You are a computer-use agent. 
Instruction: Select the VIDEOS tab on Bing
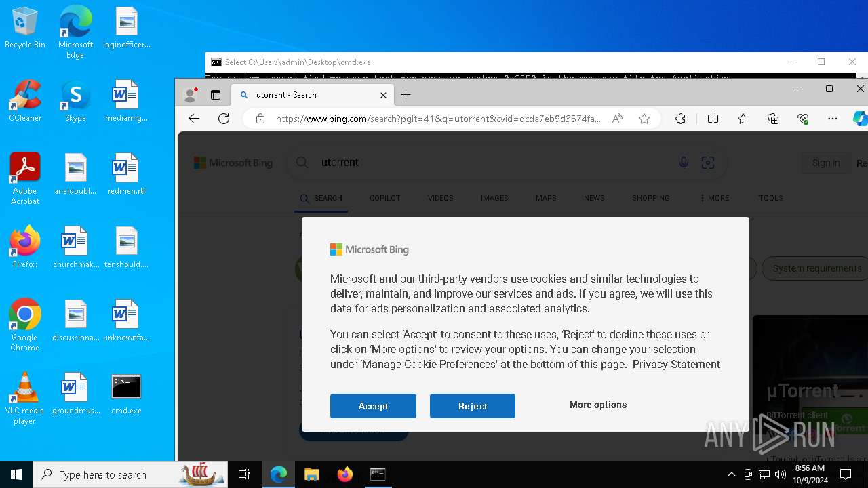tap(440, 198)
